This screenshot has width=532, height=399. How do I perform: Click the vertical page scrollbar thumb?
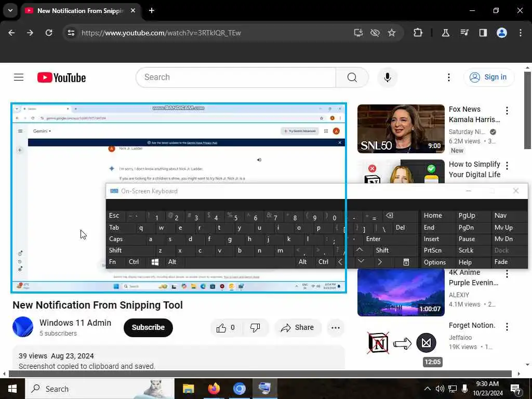(x=527, y=110)
